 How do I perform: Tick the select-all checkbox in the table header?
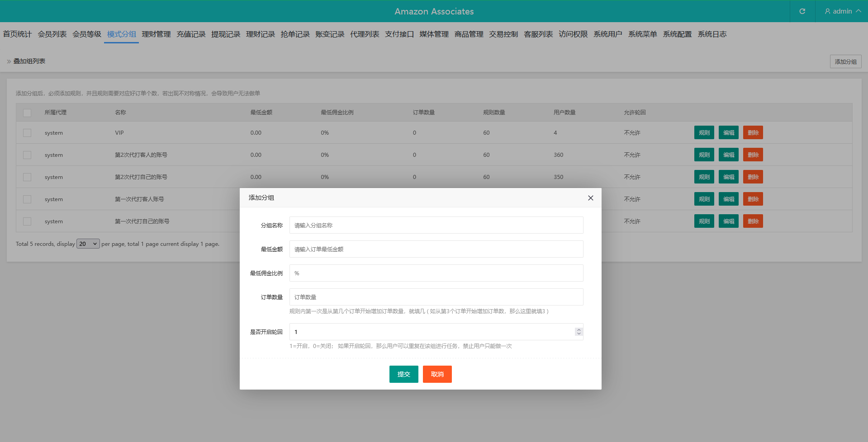click(27, 113)
